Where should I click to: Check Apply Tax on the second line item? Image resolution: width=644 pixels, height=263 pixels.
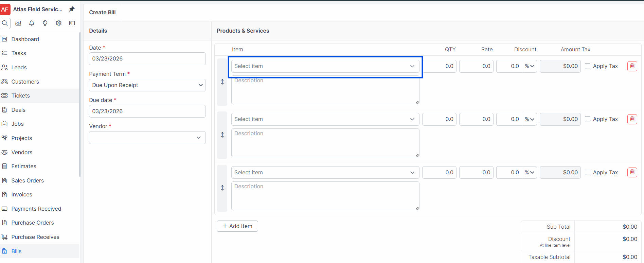[588, 119]
